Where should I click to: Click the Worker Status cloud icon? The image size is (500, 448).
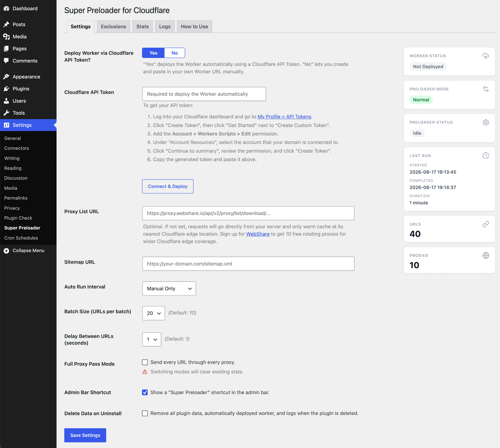coord(486,56)
